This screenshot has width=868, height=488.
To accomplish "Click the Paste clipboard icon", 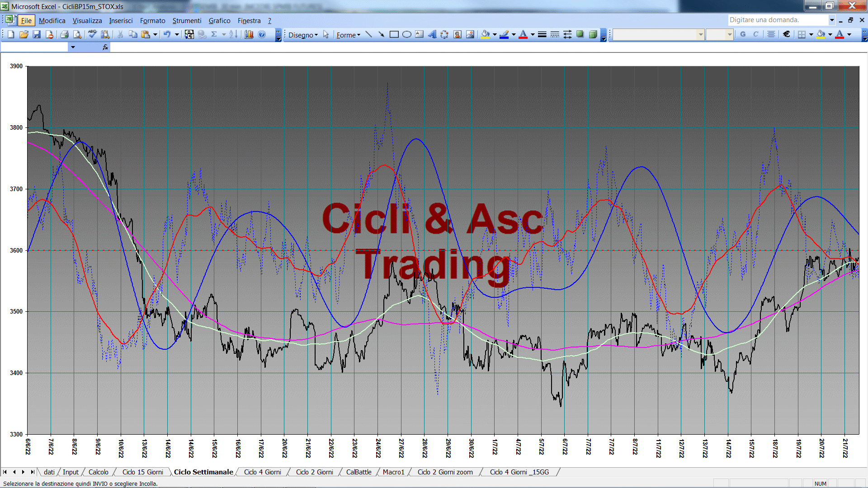I will point(146,34).
